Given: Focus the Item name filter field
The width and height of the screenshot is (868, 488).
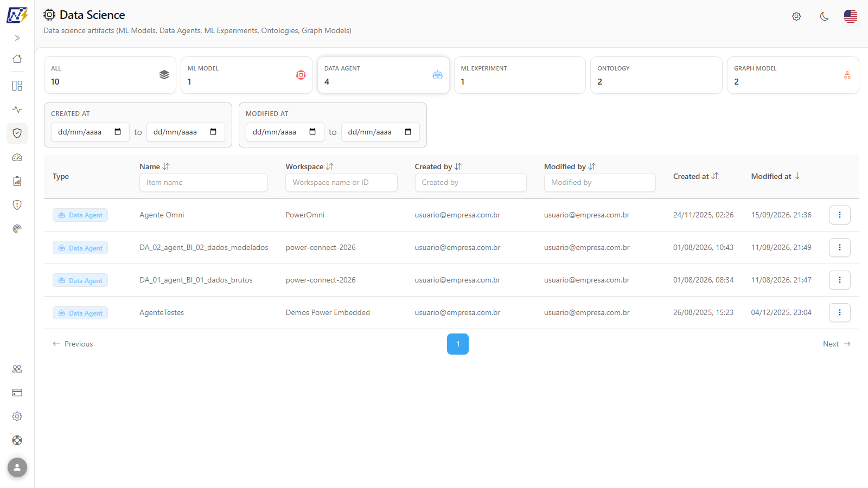Looking at the screenshot, I should point(203,182).
